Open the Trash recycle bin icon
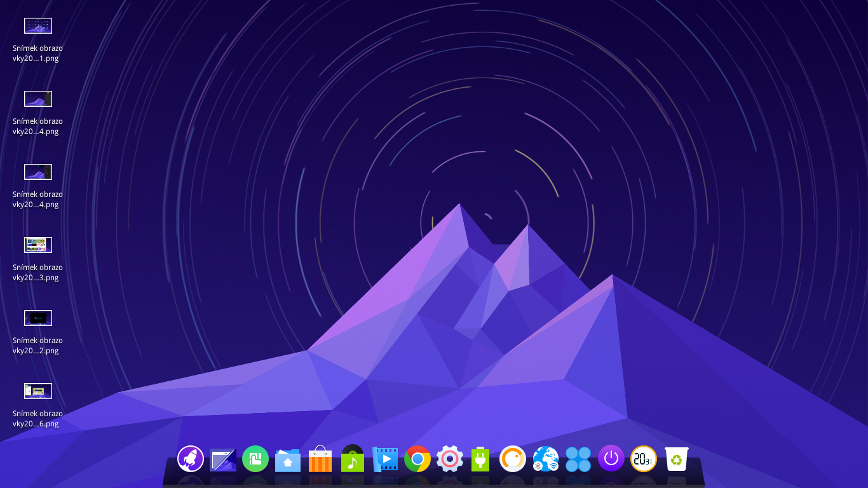Image resolution: width=868 pixels, height=488 pixels. point(677,459)
